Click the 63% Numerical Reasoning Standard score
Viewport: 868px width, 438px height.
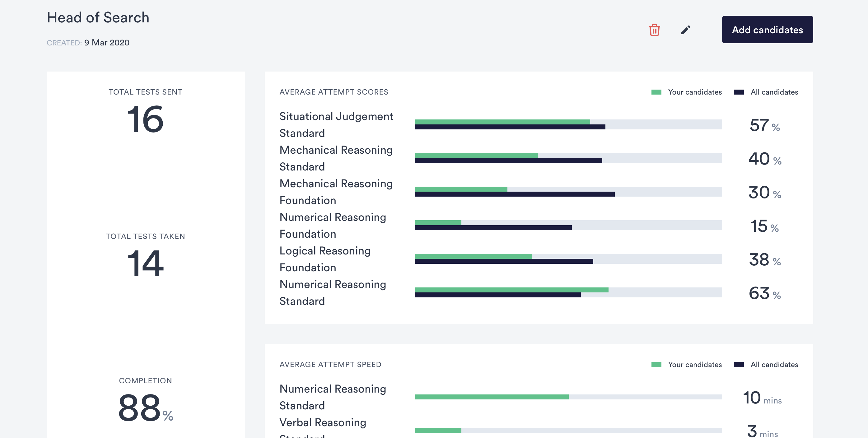point(764,293)
